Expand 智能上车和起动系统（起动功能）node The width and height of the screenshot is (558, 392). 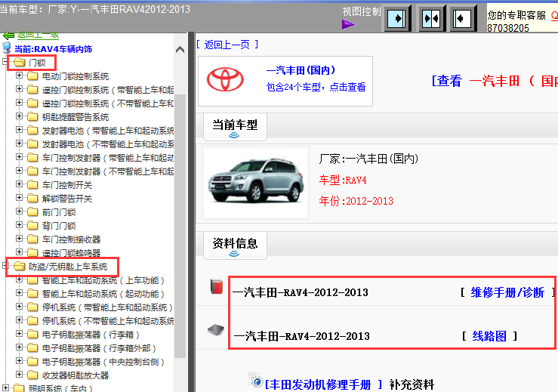pos(19,293)
